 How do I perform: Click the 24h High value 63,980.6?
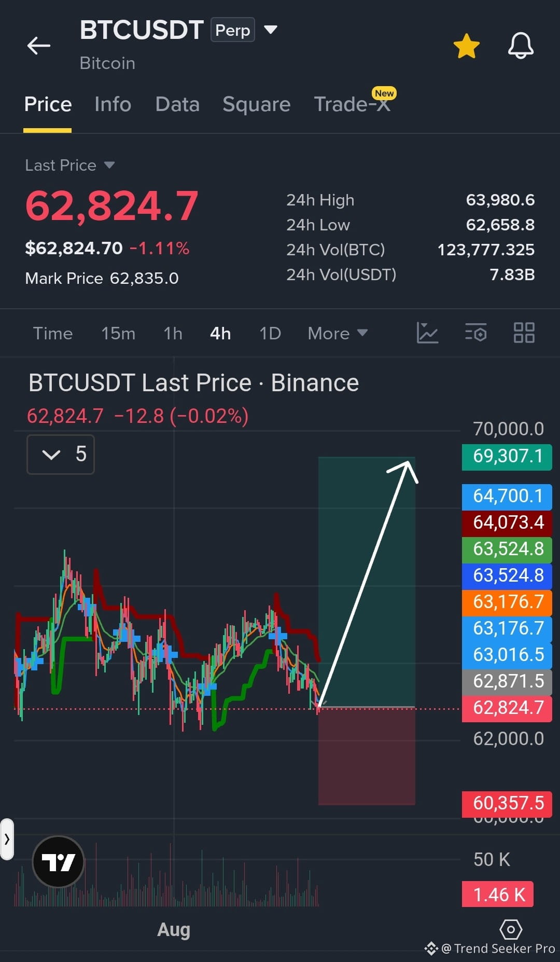click(x=500, y=200)
